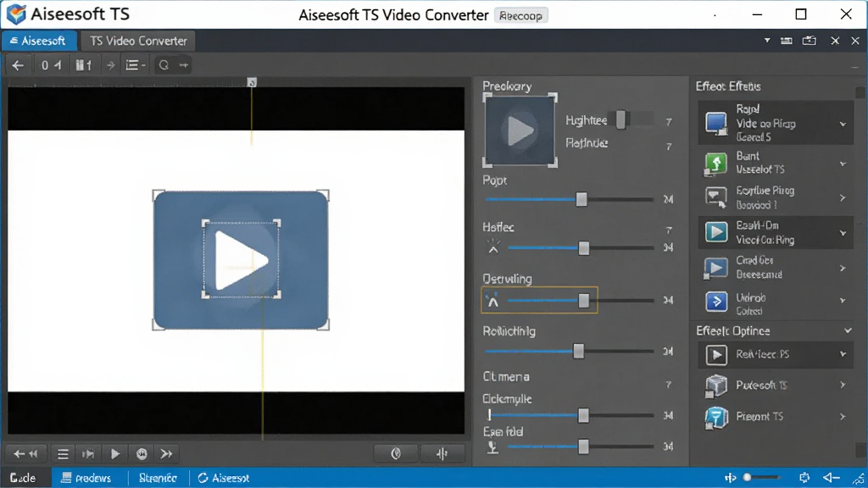Click the Eaalt-Dm play icon
Viewport: 868px width, 488px height.
pyautogui.click(x=715, y=232)
